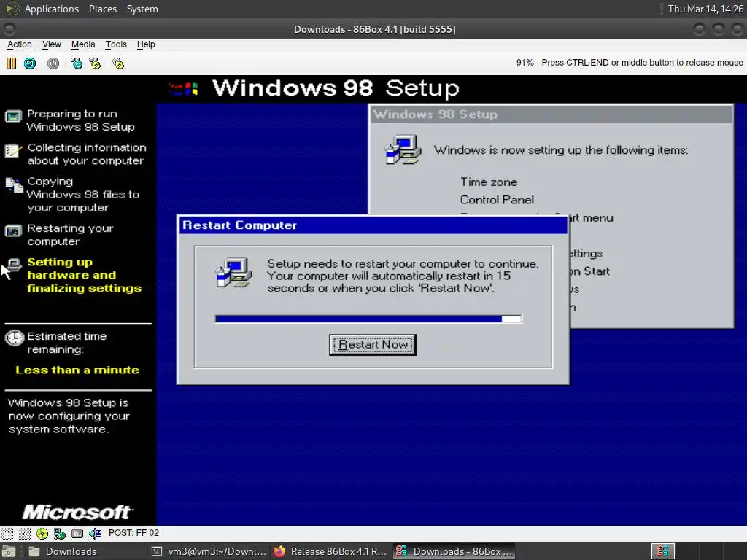The width and height of the screenshot is (747, 560).
Task: Click the 86Box window title bar text
Action: [x=374, y=29]
